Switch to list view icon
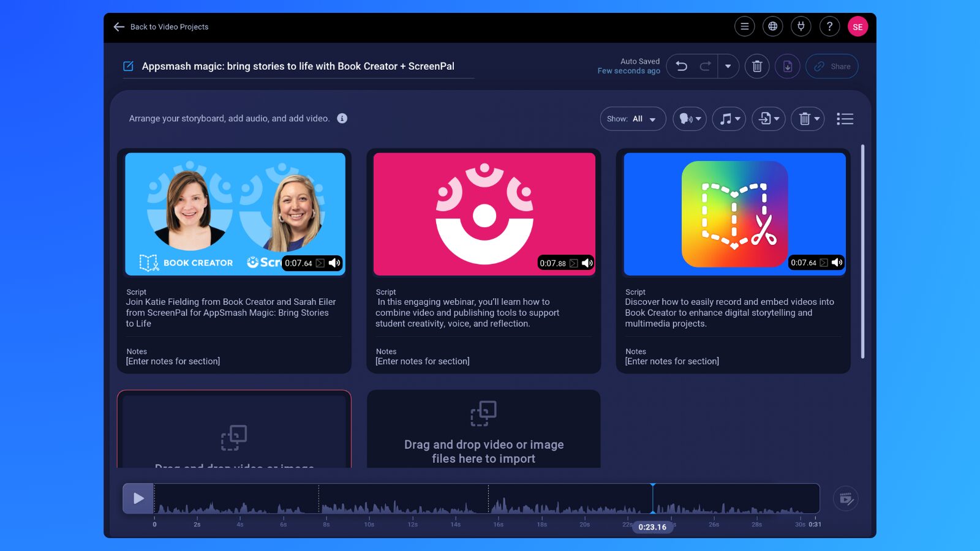 point(845,119)
